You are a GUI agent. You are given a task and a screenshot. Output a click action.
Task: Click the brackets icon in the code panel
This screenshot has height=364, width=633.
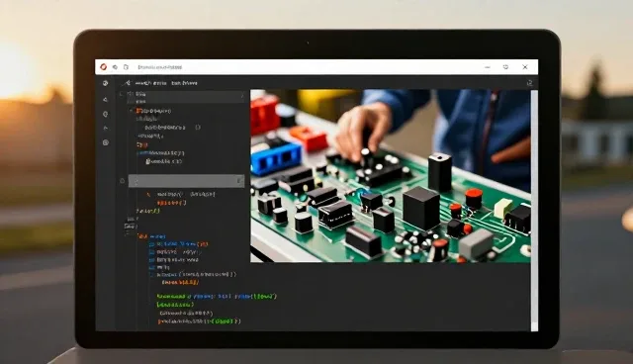[x=198, y=128]
